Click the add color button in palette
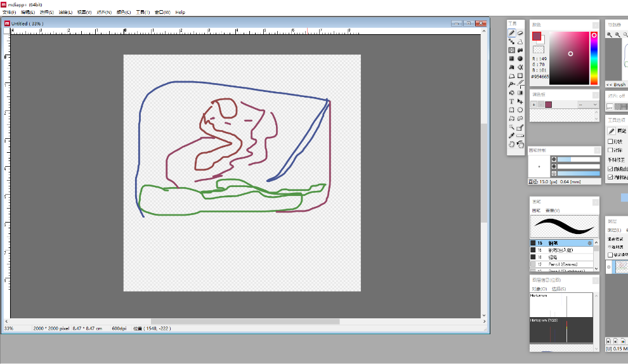 [x=534, y=105]
